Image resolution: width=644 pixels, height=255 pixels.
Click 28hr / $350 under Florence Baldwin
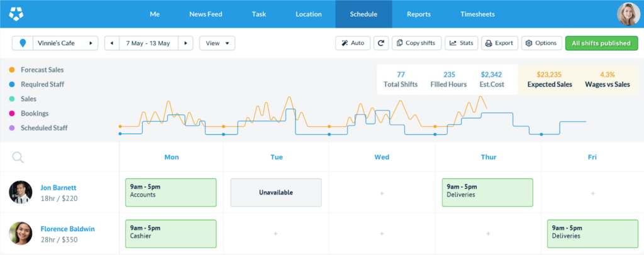click(x=59, y=240)
